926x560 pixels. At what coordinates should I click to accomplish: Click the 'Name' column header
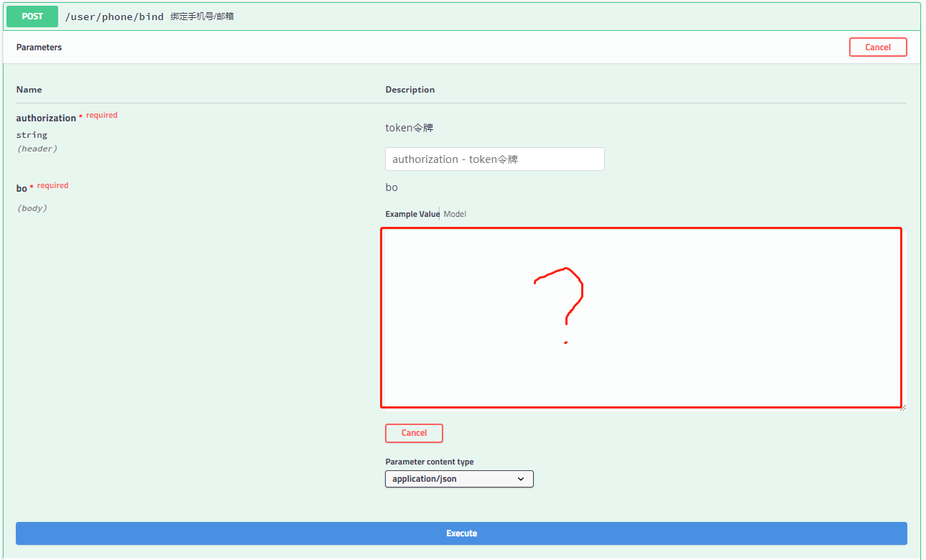pyautogui.click(x=29, y=90)
